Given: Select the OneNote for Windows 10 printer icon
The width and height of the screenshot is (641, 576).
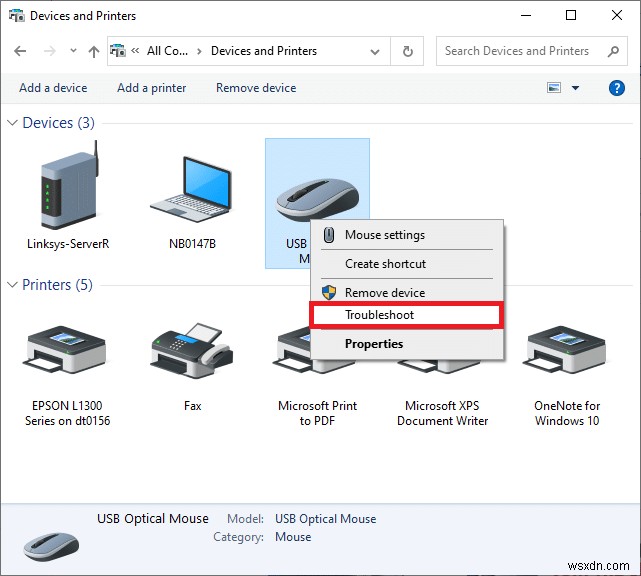Looking at the screenshot, I should coord(566,350).
